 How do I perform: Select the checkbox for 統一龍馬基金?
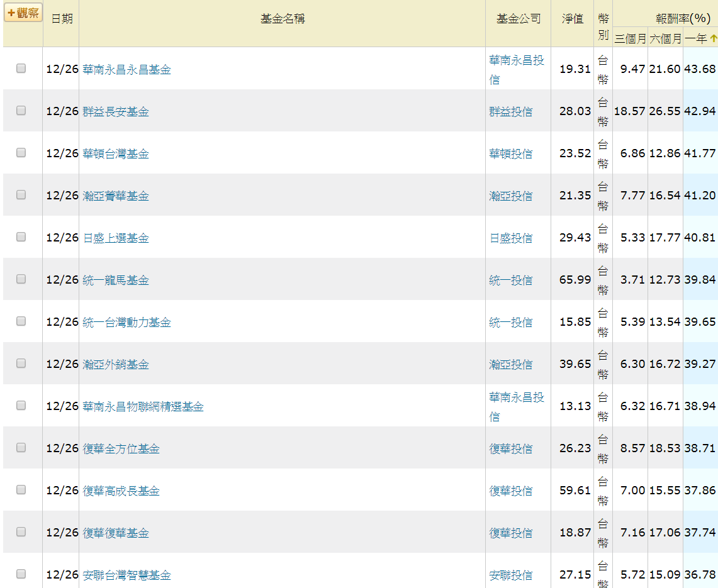(x=21, y=279)
